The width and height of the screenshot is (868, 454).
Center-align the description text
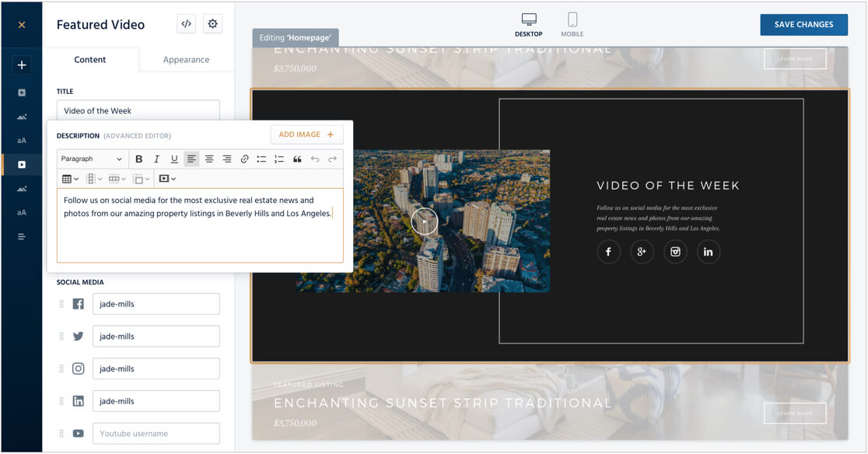click(209, 159)
